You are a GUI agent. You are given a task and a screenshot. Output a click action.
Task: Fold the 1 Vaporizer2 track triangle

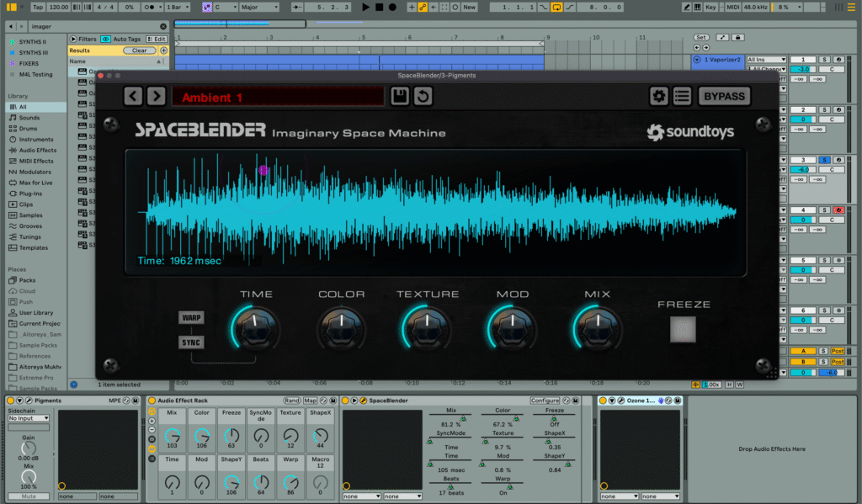pyautogui.click(x=696, y=60)
